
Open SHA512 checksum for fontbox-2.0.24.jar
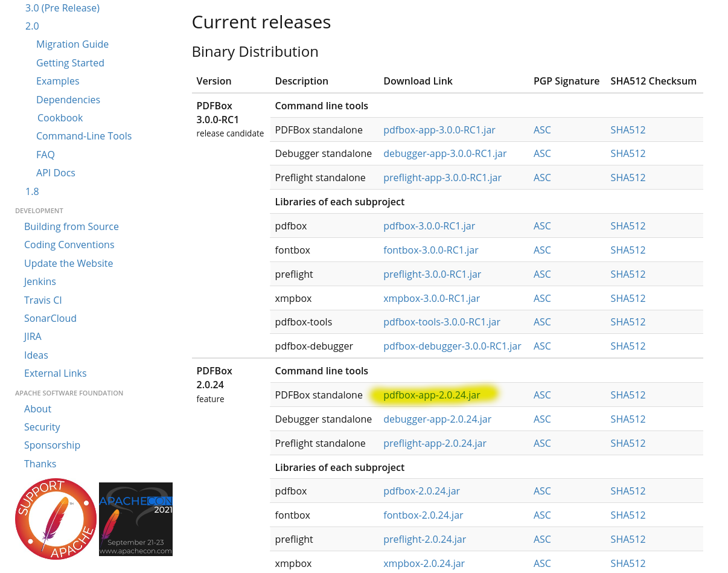[628, 515]
